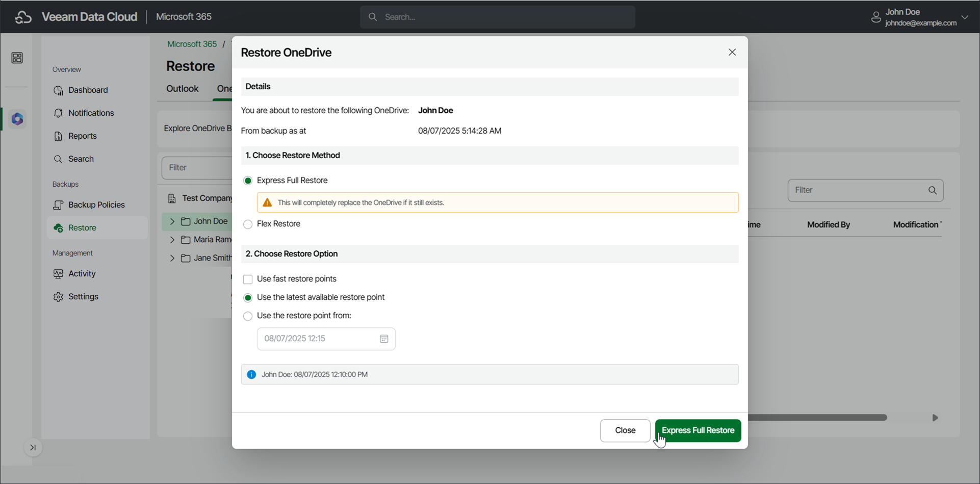Screen dimensions: 980x484
Task: Switch to the Outlook tab
Action: coord(183,89)
